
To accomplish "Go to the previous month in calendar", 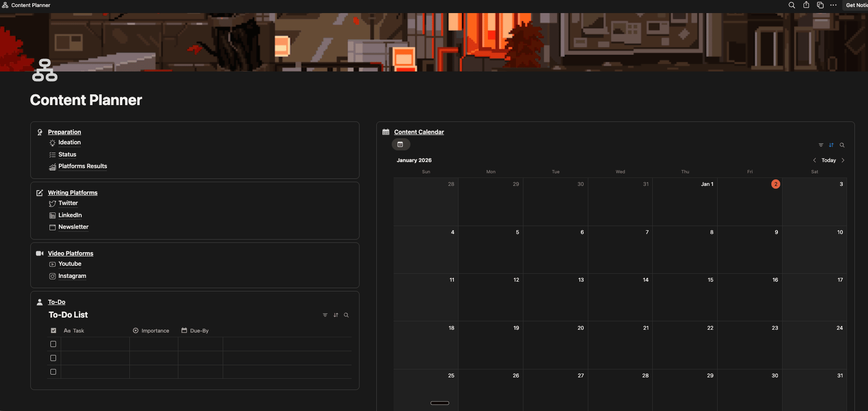I will 815,160.
